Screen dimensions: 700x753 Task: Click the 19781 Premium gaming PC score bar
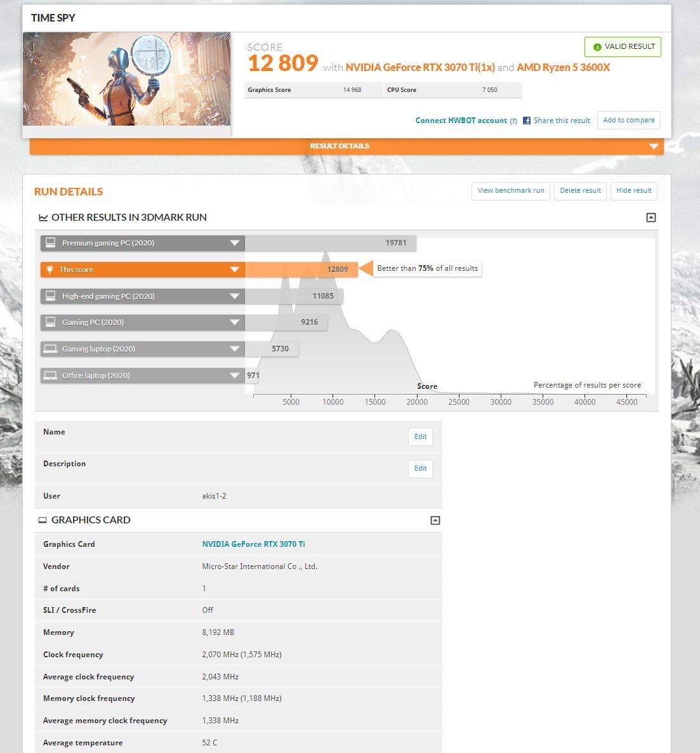(x=331, y=242)
